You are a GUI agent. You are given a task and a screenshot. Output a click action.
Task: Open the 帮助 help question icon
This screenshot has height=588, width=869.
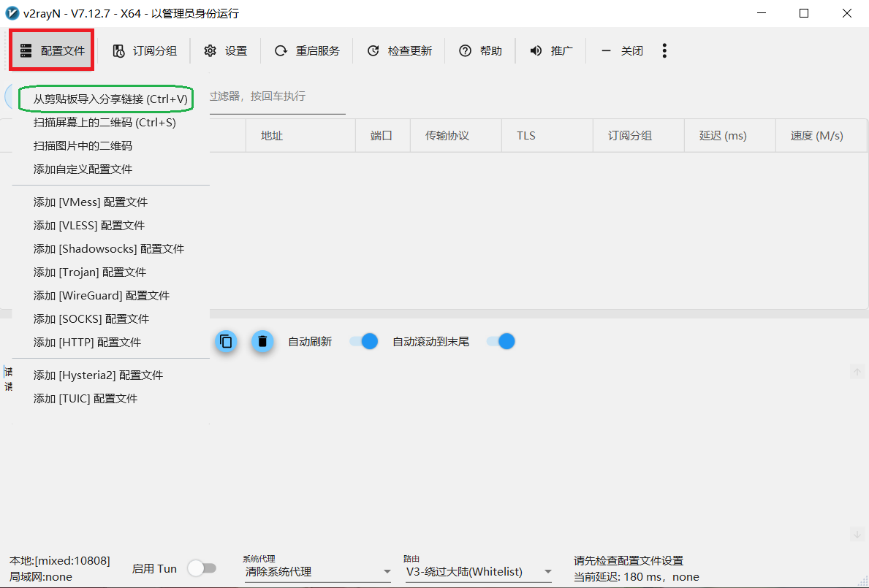tap(465, 50)
